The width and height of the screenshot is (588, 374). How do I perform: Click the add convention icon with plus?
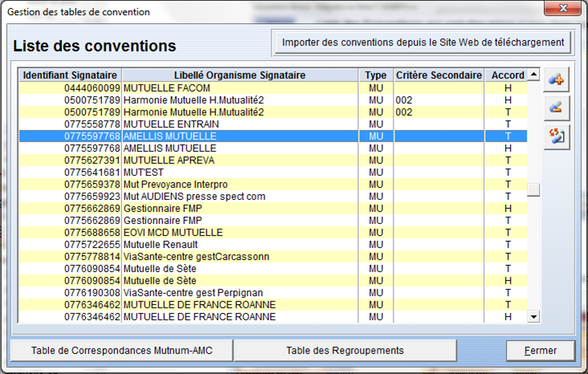coord(556,79)
